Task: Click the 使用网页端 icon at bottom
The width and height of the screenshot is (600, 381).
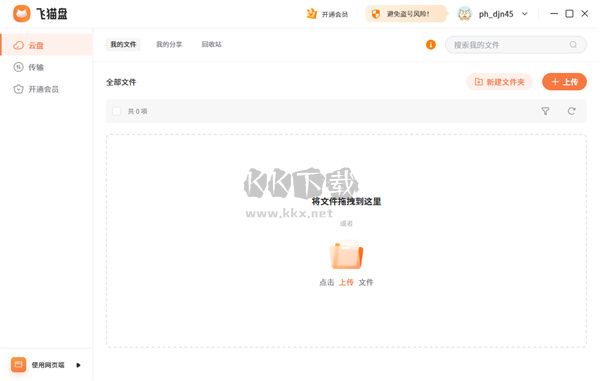Action: (x=18, y=365)
